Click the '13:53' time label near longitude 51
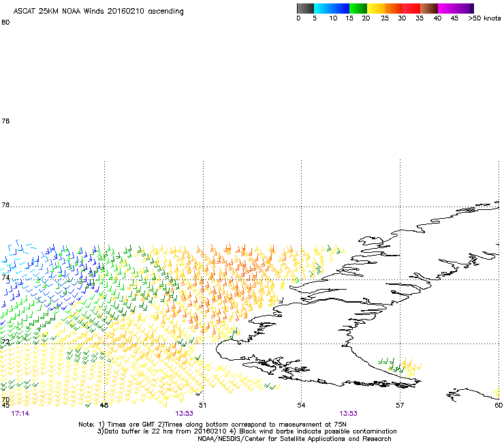This screenshot has height=443, width=504. click(x=184, y=414)
